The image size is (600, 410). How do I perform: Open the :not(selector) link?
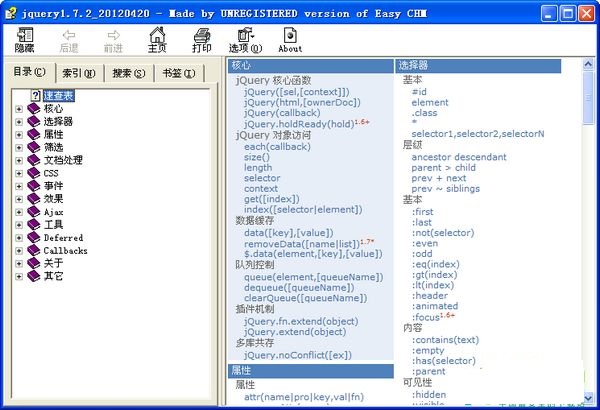(x=443, y=233)
